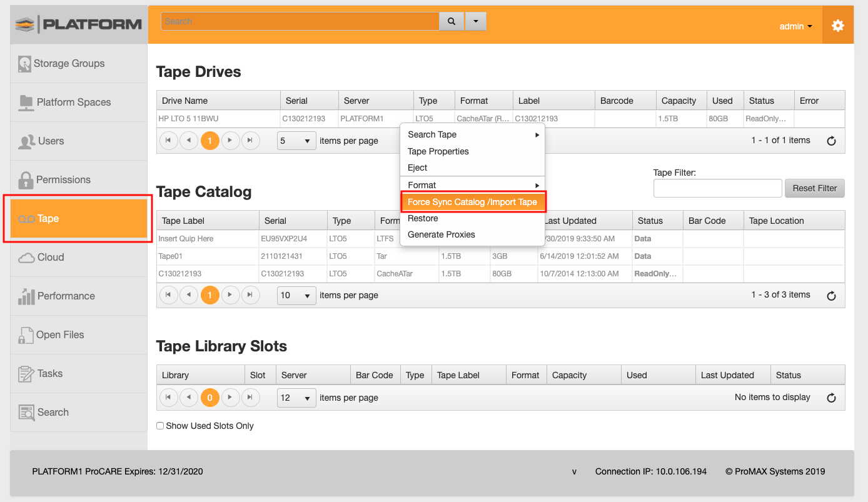Refresh the Tape Library Slots table
The height and width of the screenshot is (502, 868).
point(831,398)
